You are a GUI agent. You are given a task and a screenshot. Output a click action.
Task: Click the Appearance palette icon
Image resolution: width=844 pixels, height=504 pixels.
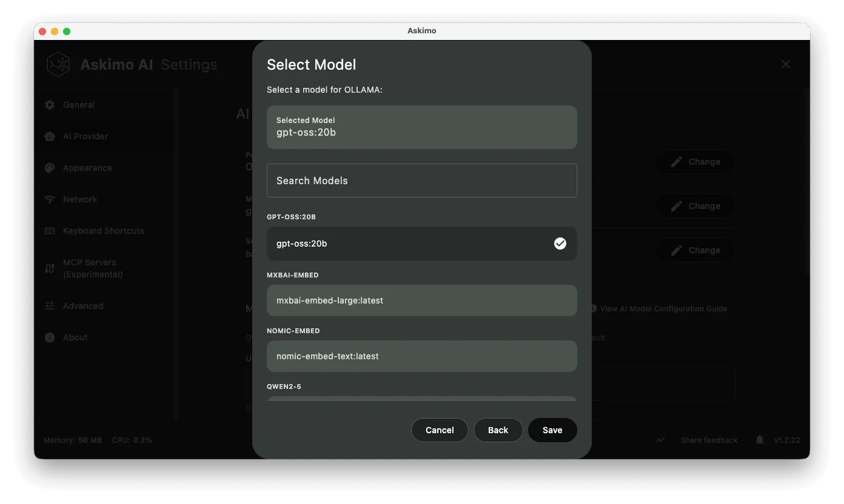point(50,168)
